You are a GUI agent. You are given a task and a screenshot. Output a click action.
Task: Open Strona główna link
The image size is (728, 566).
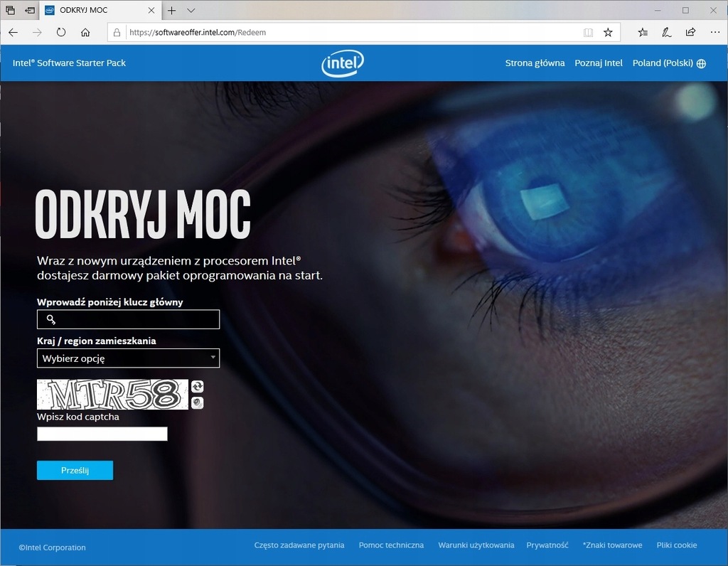click(x=535, y=63)
